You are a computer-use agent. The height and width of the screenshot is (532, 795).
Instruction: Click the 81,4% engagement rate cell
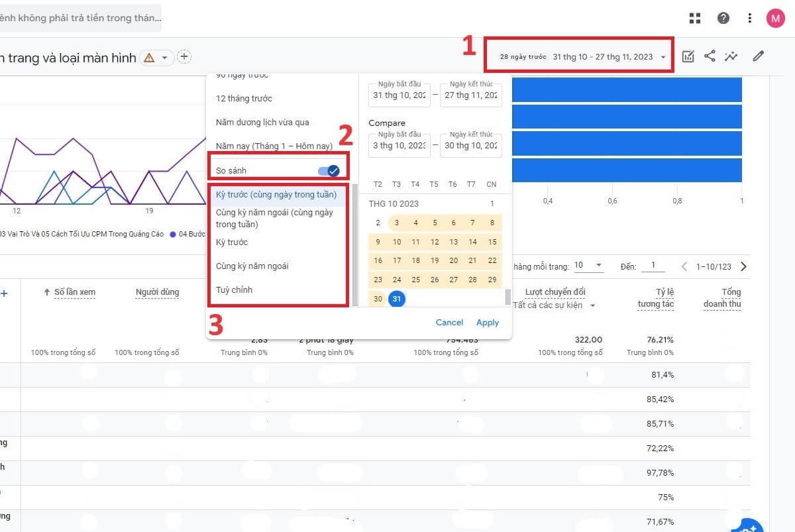[x=662, y=375]
